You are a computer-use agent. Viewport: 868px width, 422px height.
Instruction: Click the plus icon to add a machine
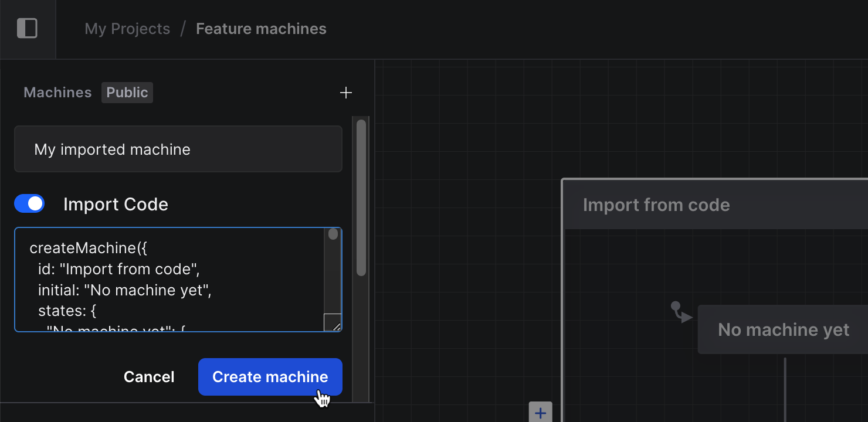pyautogui.click(x=346, y=92)
